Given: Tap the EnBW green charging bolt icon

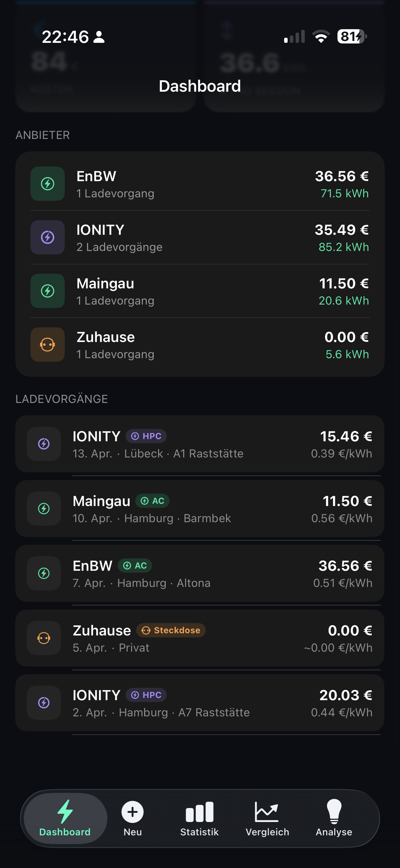Looking at the screenshot, I should [48, 184].
